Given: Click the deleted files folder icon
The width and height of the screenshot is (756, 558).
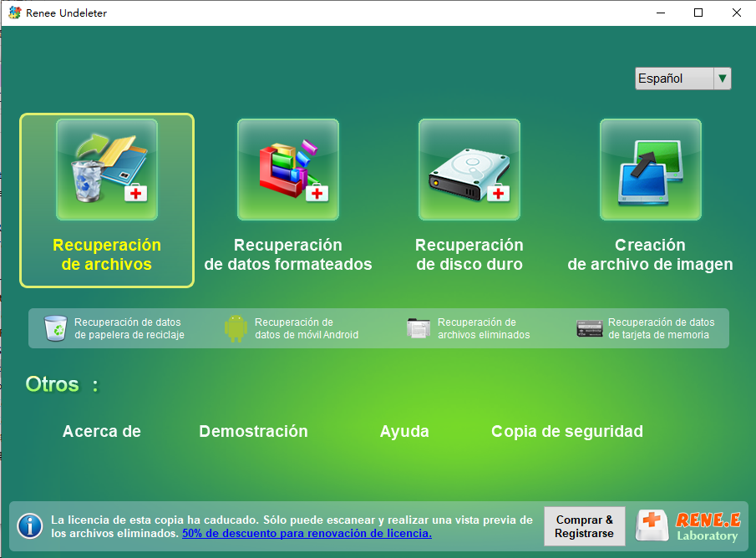Looking at the screenshot, I should pyautogui.click(x=418, y=328).
